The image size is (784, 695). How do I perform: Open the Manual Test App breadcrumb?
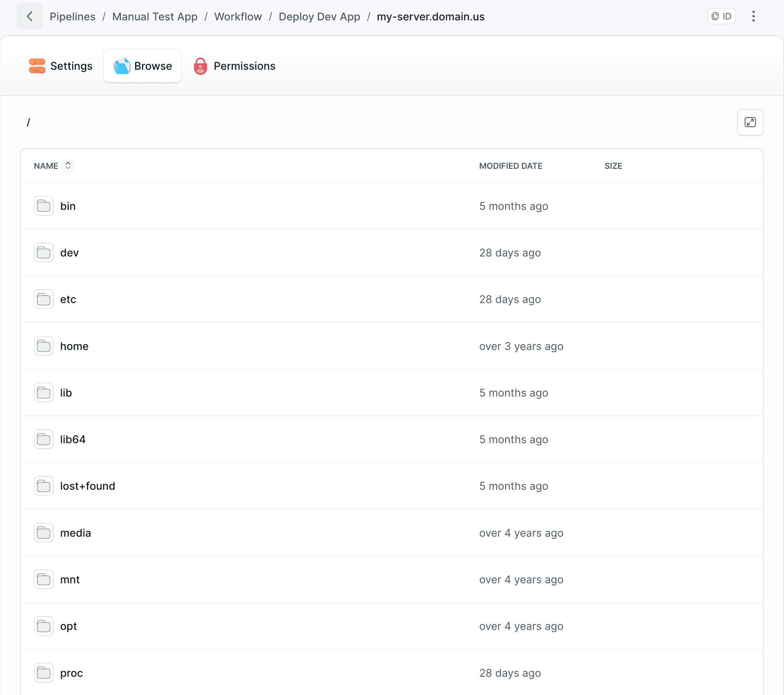155,17
